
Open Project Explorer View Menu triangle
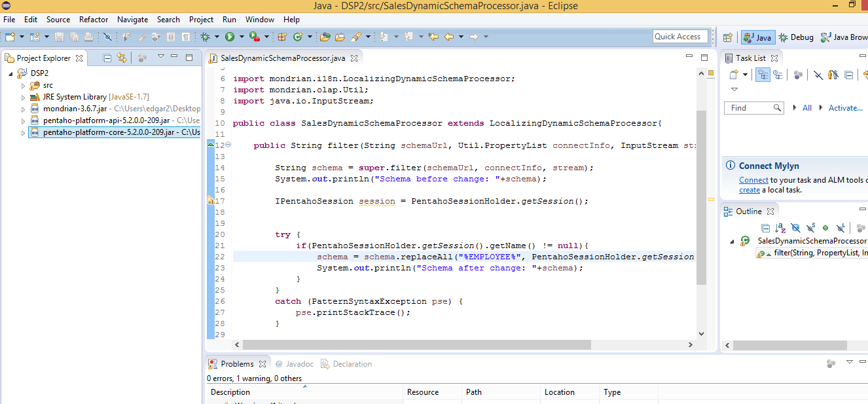[x=160, y=57]
